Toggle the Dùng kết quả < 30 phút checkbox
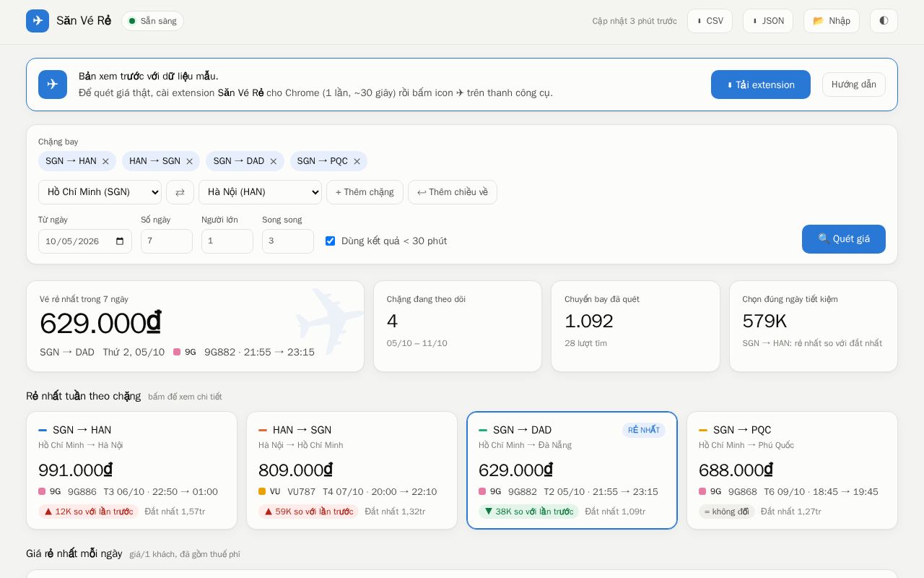The width and height of the screenshot is (924, 578). tap(330, 241)
